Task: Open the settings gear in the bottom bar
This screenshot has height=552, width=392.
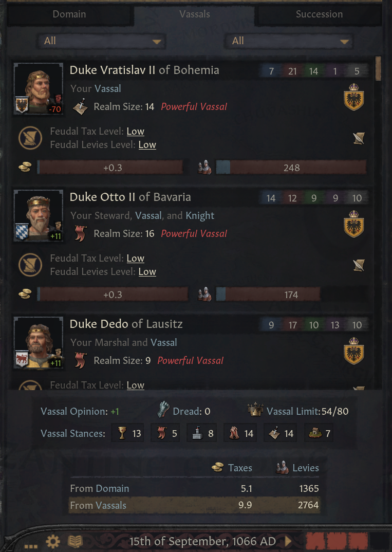Action: pos(52,541)
